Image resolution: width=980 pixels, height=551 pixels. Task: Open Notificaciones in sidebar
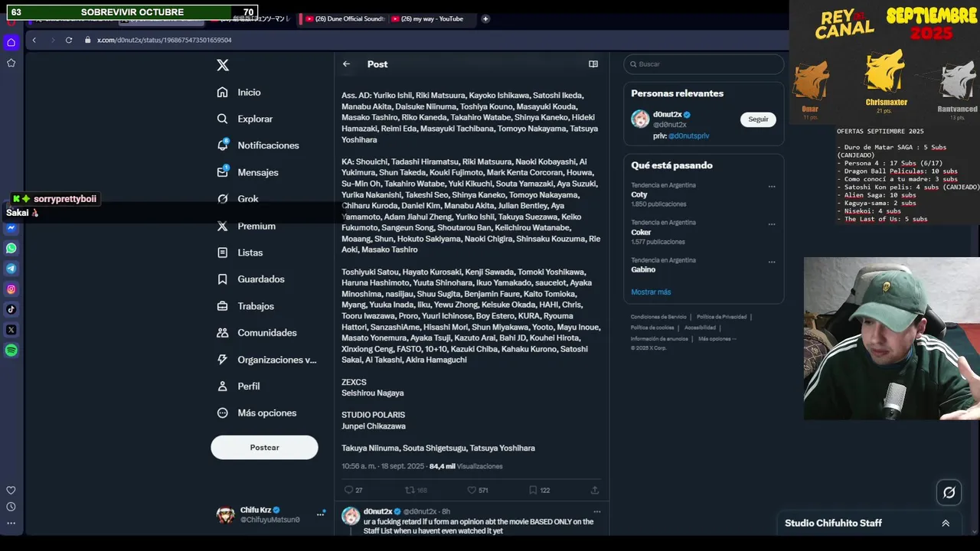(x=257, y=145)
